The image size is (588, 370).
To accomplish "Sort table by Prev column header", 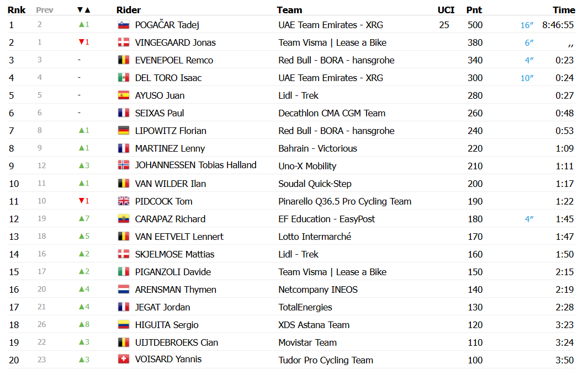I will pyautogui.click(x=45, y=10).
